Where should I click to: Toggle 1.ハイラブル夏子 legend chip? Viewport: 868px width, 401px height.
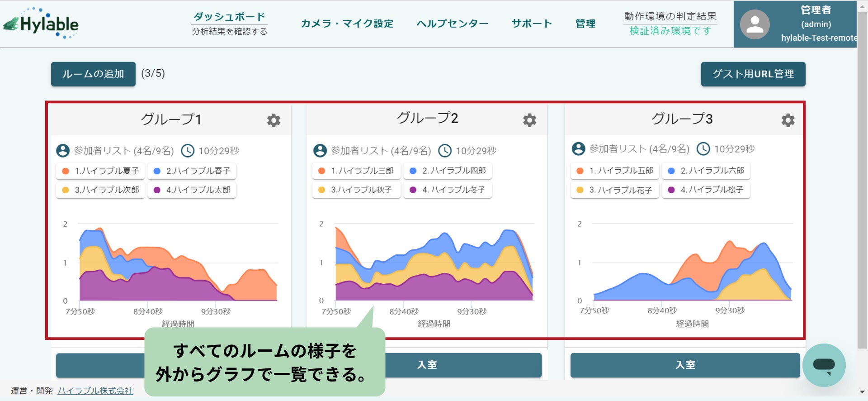tap(100, 171)
